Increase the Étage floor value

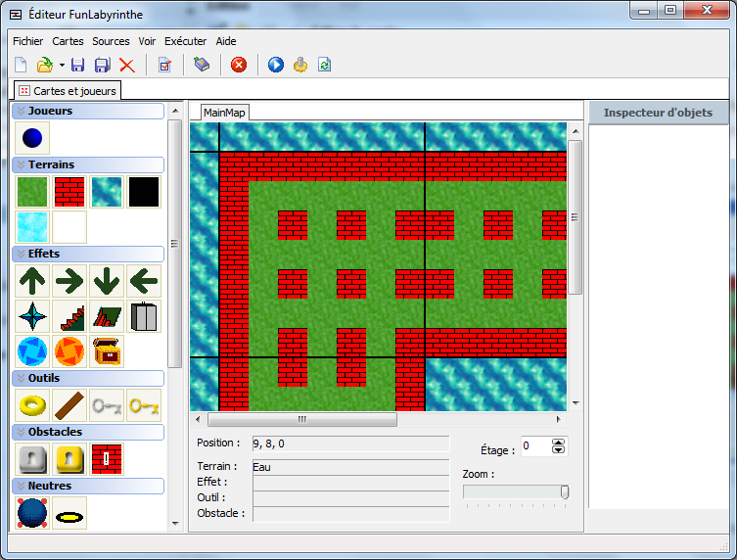(x=559, y=443)
